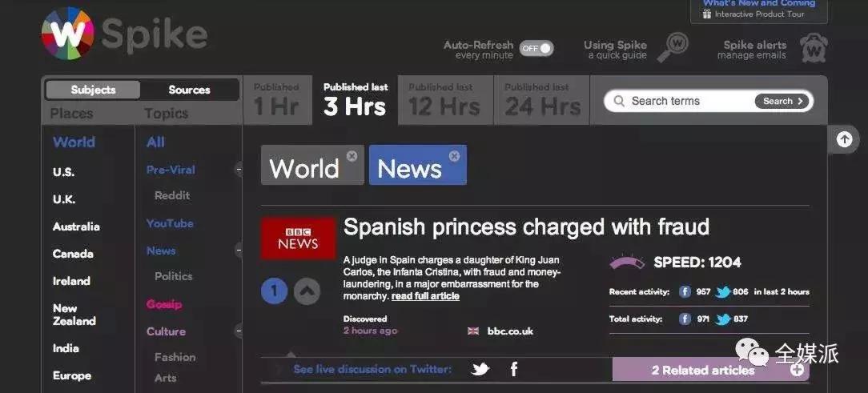The image size is (868, 393).
Task: Switch to the Sources toggle option
Action: point(189,90)
